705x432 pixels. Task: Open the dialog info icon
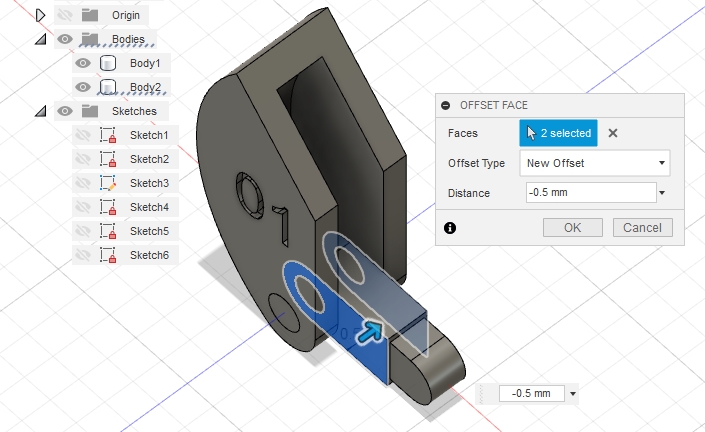click(x=450, y=228)
